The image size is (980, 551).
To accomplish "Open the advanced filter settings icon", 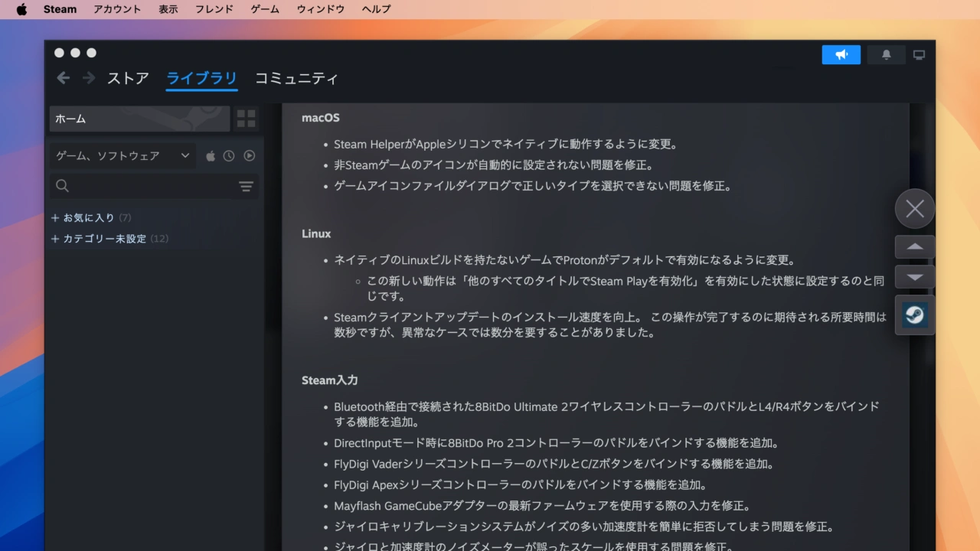I will (x=246, y=186).
